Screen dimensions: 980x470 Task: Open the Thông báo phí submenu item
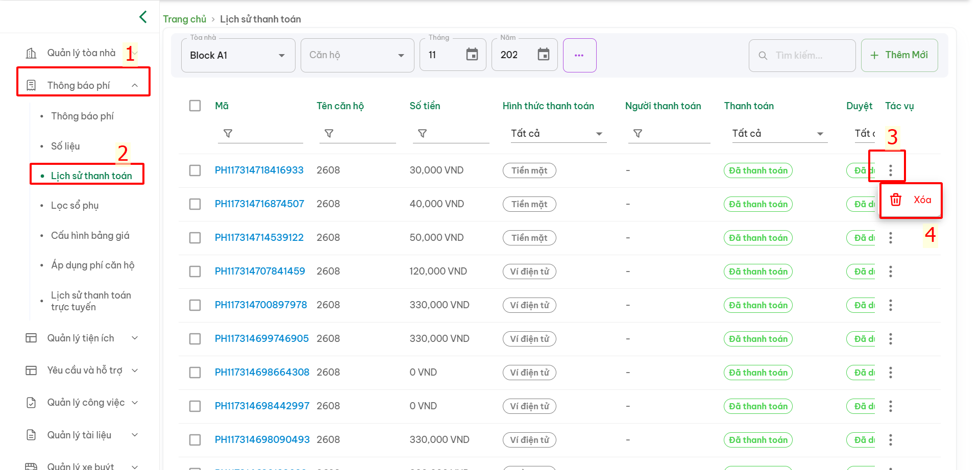pyautogui.click(x=82, y=116)
